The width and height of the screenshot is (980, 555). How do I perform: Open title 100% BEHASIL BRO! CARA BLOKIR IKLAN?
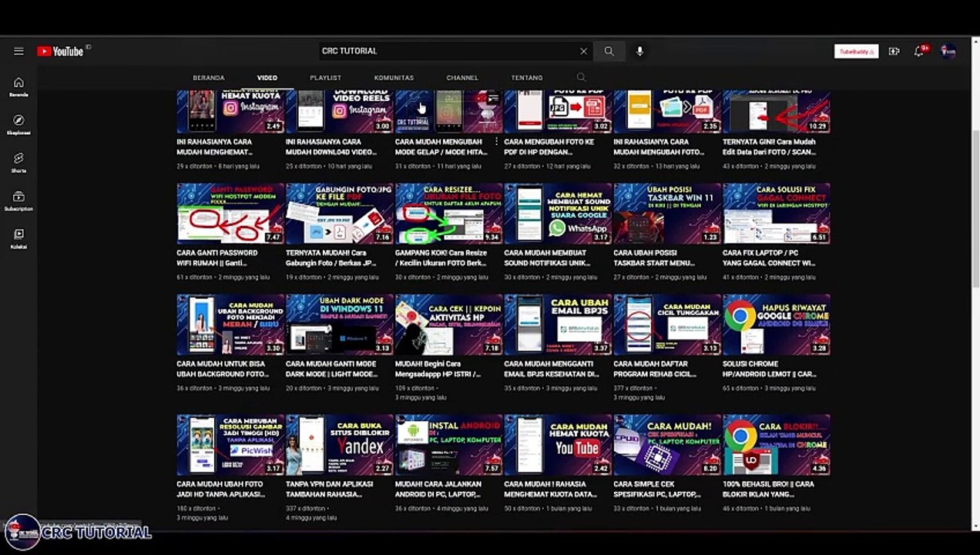pos(769,489)
